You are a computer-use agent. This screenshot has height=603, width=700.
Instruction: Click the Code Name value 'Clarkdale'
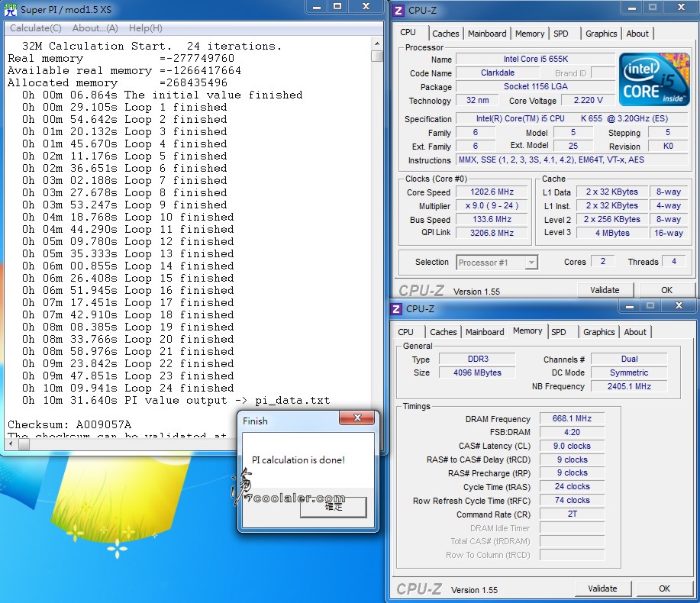[497, 73]
